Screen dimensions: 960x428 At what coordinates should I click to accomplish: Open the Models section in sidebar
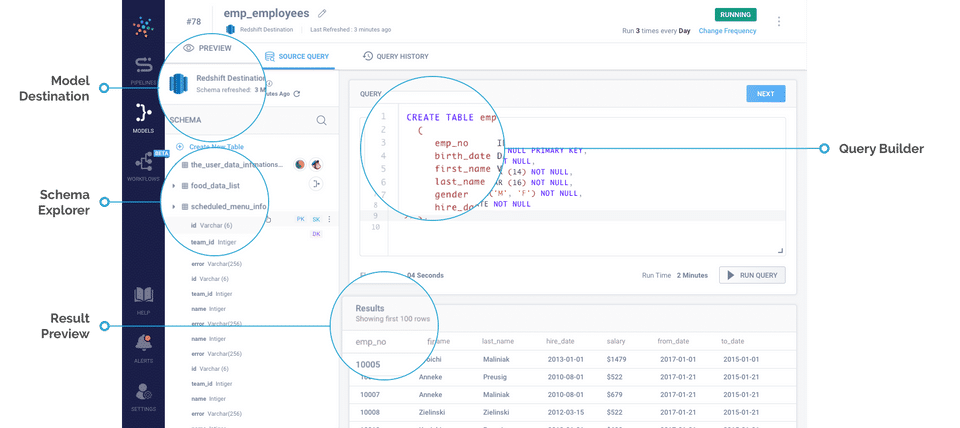[x=143, y=115]
